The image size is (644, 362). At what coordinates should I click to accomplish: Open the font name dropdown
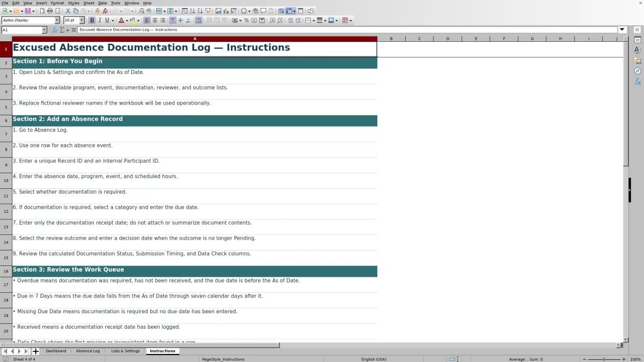click(57, 20)
